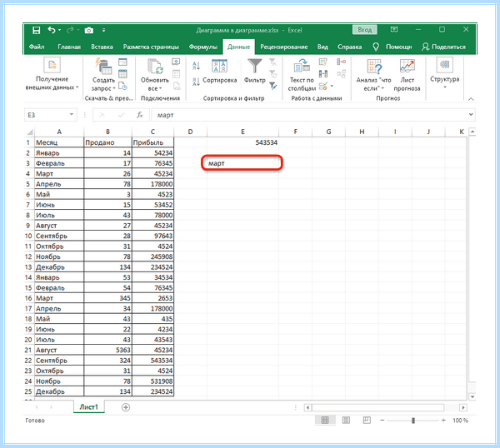Switch to the Главная tab
This screenshot has height=448, width=500.
(x=69, y=47)
